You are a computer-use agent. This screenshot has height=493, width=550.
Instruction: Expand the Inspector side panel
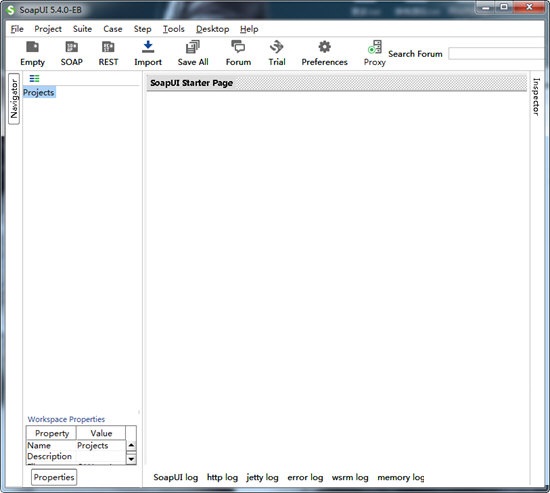click(x=536, y=96)
